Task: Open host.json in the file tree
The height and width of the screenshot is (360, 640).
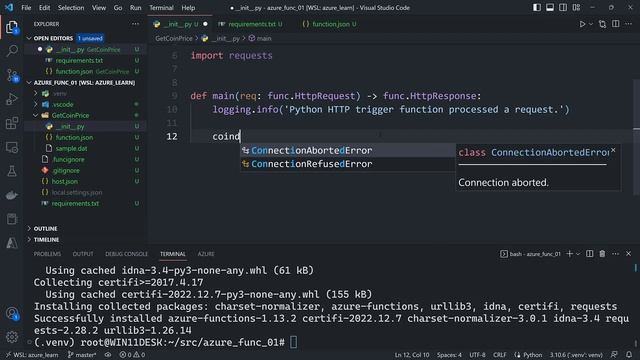Action: [65, 182]
